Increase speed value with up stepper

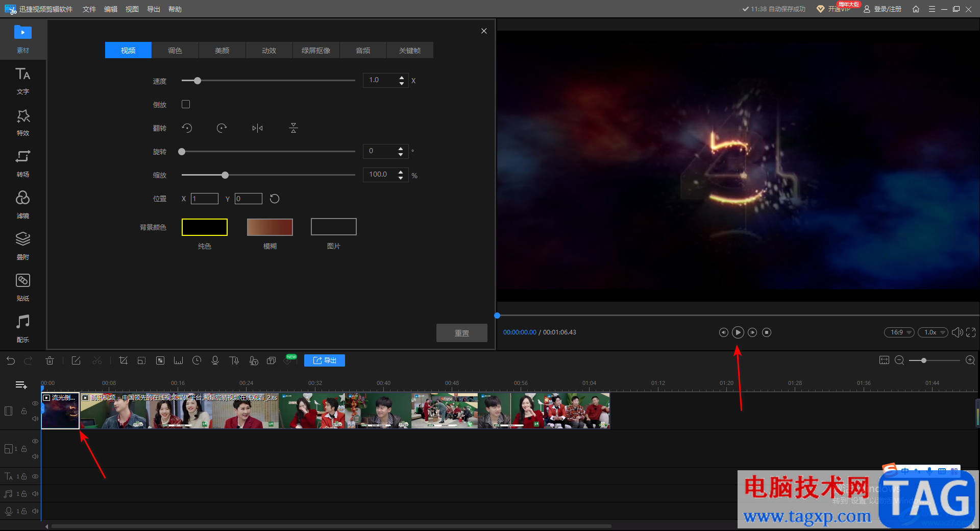tap(402, 78)
